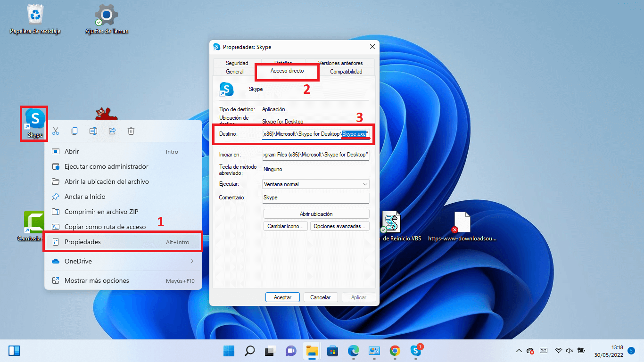Click the touch keyboard tray icon
The height and width of the screenshot is (362, 644).
tap(543, 351)
